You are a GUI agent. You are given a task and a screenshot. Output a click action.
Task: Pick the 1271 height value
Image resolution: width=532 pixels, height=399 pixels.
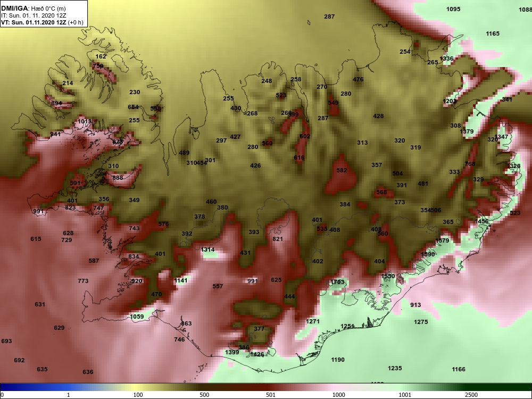point(313,321)
